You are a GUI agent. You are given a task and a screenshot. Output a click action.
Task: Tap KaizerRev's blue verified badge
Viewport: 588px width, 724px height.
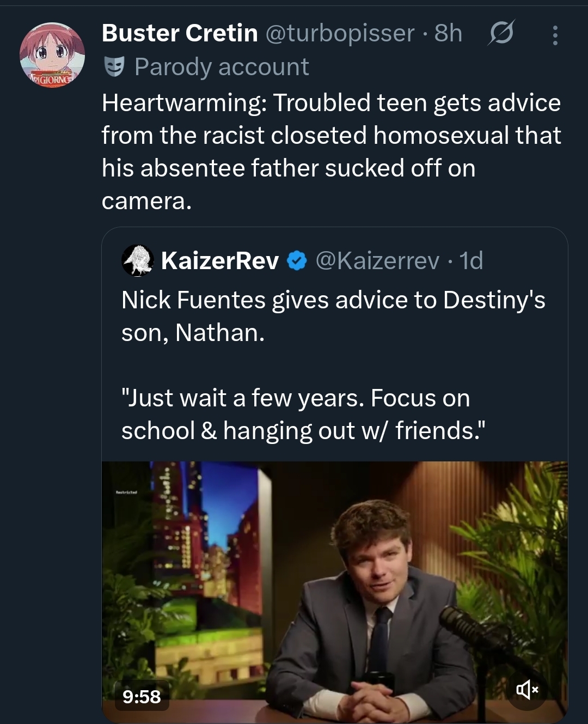point(297,261)
